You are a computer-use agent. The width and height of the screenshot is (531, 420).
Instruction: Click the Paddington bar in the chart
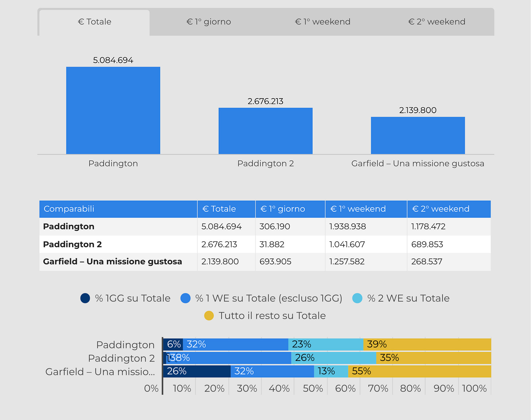coord(113,110)
